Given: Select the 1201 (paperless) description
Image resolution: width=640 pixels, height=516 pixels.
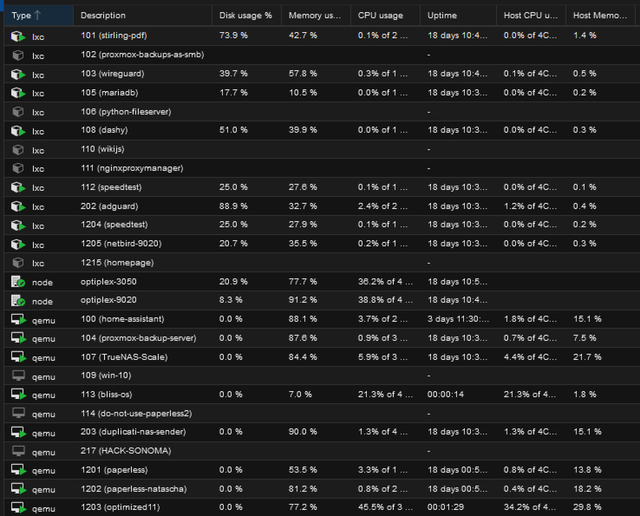Looking at the screenshot, I should pos(114,470).
